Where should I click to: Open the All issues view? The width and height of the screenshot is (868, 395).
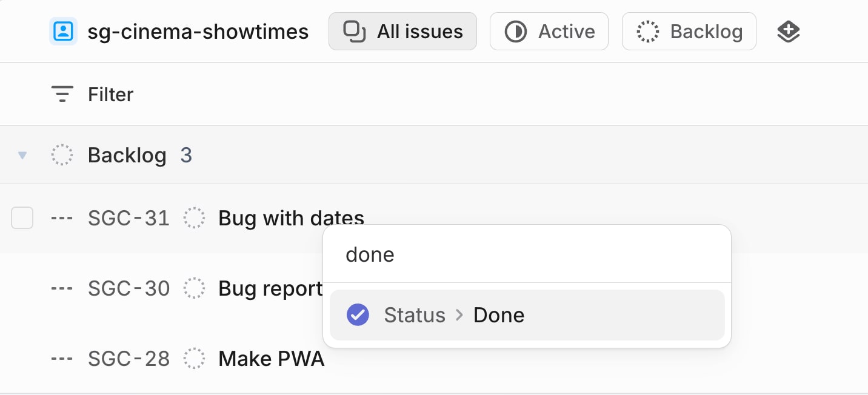[x=402, y=31]
